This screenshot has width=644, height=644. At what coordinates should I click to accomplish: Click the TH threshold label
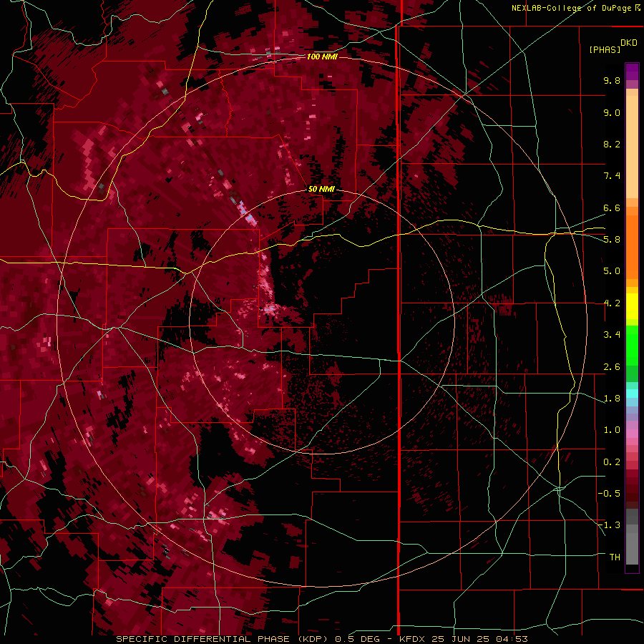[x=615, y=557]
